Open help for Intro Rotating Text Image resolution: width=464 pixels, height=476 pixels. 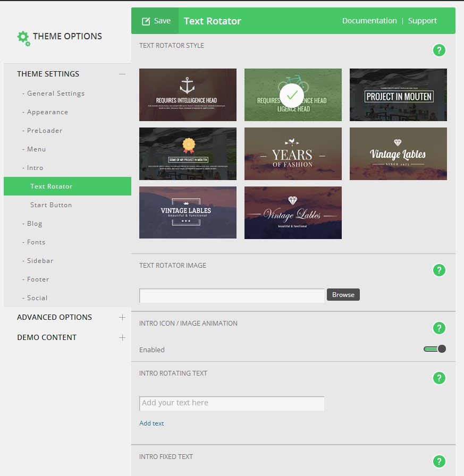click(x=438, y=378)
